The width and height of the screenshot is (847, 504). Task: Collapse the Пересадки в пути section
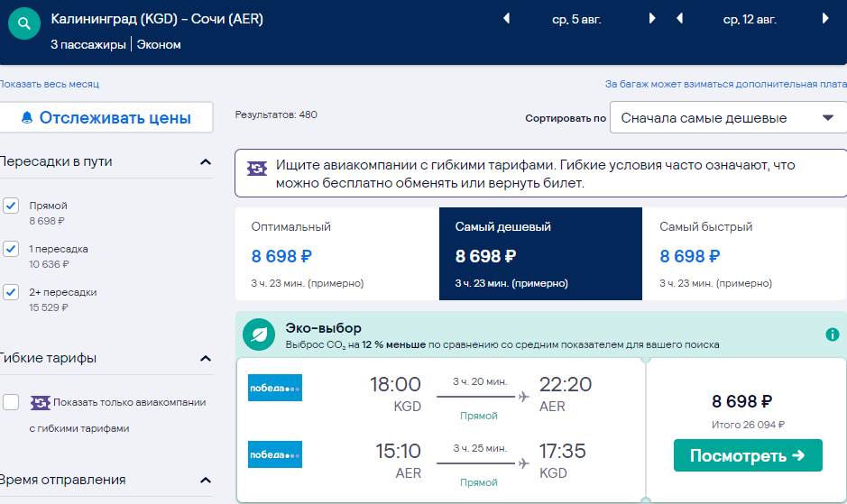coord(206,162)
